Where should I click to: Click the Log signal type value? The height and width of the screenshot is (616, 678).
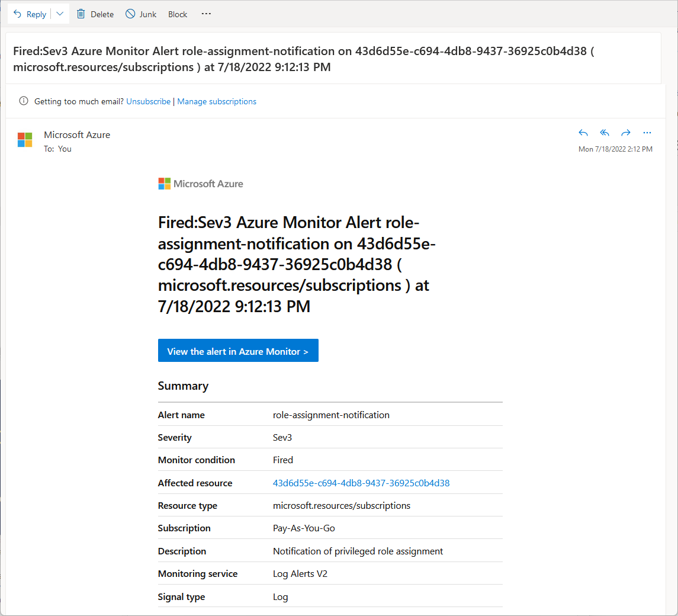coord(280,597)
